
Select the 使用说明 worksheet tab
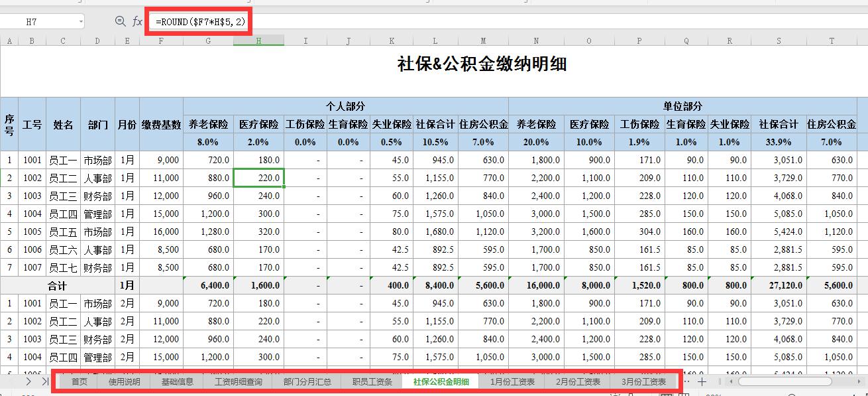pos(127,381)
